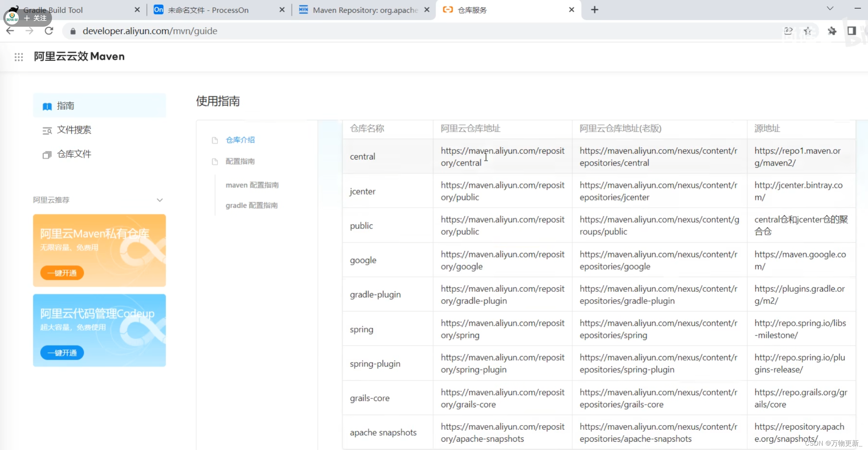The image size is (868, 450).
Task: Click aliyun repository/central URL cell
Action: (x=502, y=157)
